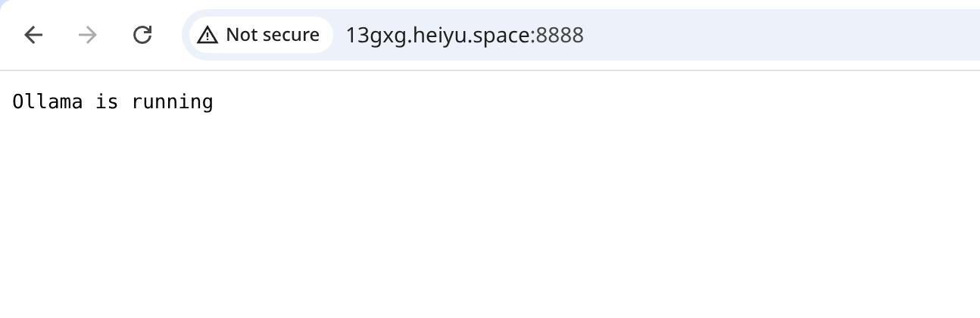Click the warning triangle security icon
Image resolution: width=980 pixels, height=318 pixels.
tap(208, 35)
